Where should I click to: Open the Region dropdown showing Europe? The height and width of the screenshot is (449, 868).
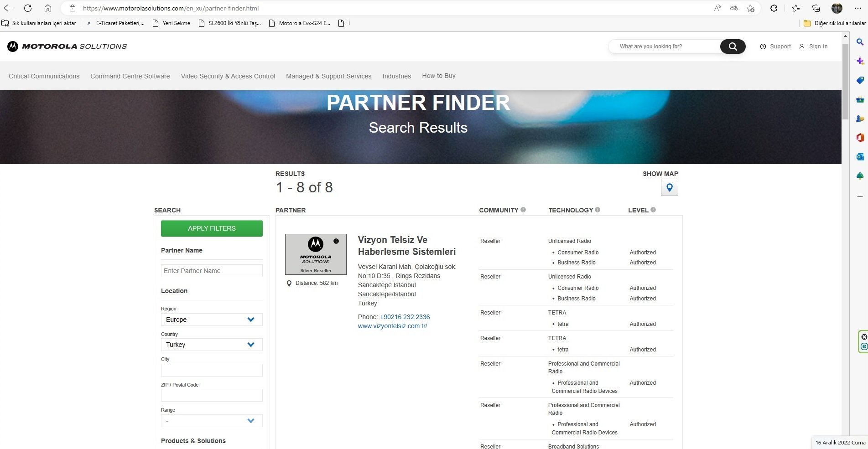(212, 320)
